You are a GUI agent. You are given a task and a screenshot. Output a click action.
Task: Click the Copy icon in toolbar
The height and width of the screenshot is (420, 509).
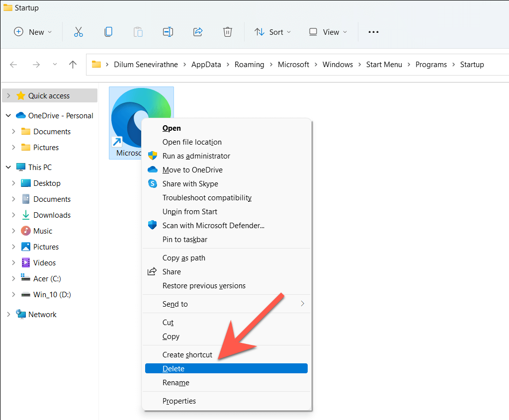(108, 32)
